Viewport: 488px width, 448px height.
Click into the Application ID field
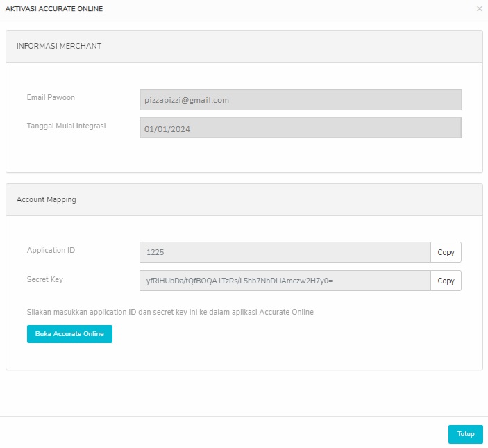285,252
